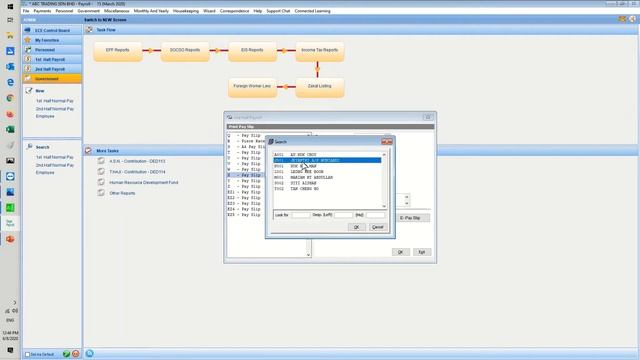Open Human Resource Development Fund icon

click(101, 182)
